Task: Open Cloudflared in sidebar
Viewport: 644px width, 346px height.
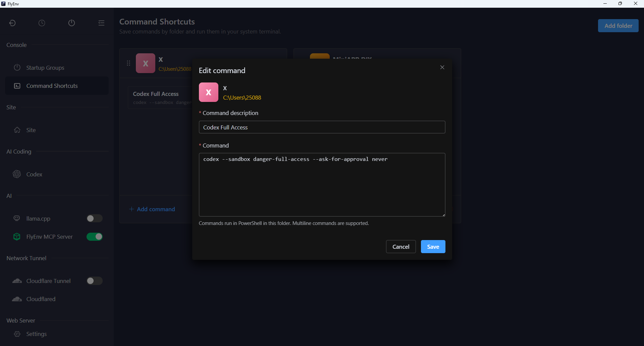Action: (57, 299)
